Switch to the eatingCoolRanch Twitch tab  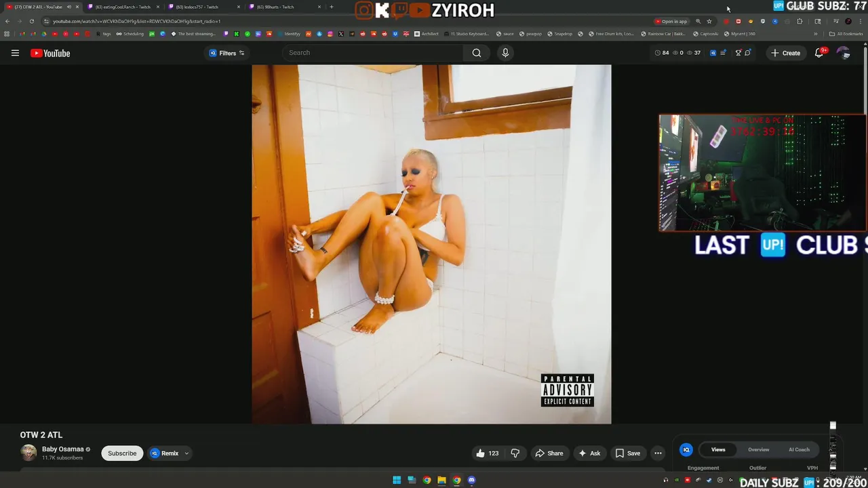point(123,7)
